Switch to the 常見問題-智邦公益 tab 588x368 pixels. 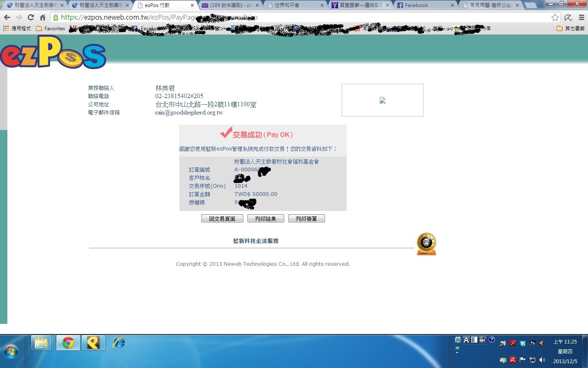(490, 5)
